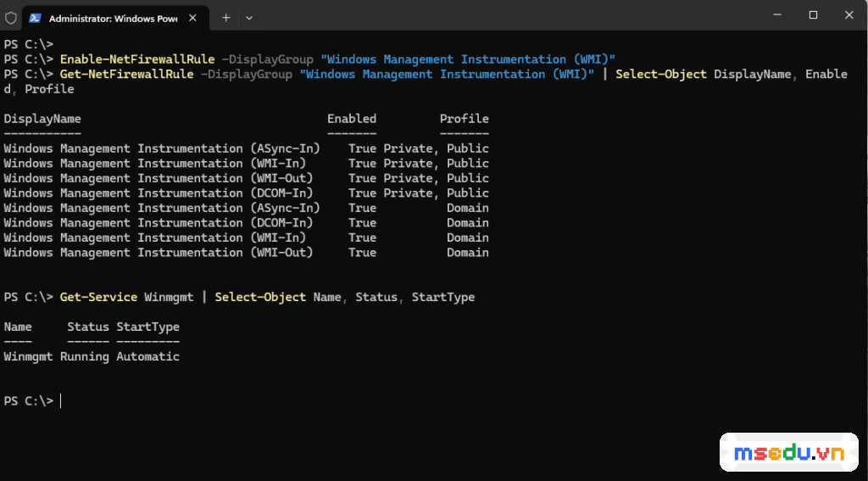The image size is (868, 481).
Task: Click the DisplayName column header
Action: (x=42, y=119)
